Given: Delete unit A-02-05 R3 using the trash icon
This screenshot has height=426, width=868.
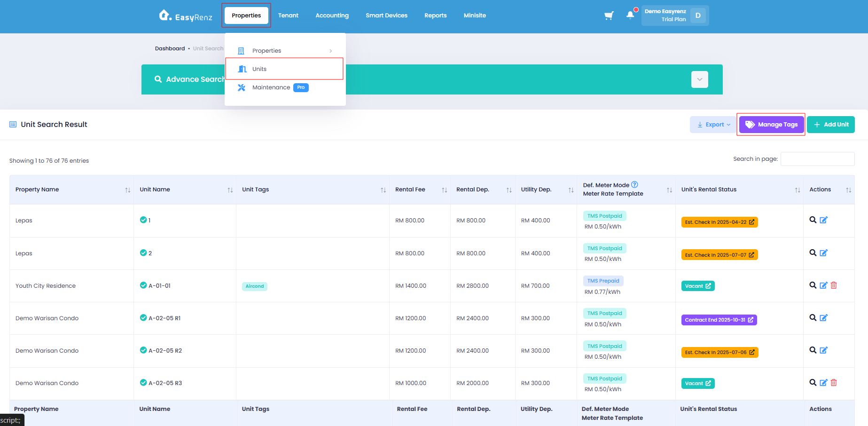Looking at the screenshot, I should [834, 382].
